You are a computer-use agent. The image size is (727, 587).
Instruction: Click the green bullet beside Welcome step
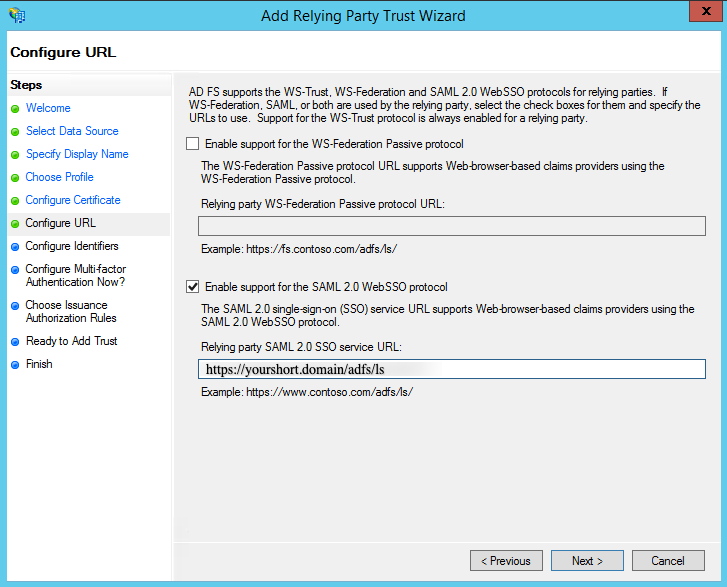pyautogui.click(x=15, y=109)
